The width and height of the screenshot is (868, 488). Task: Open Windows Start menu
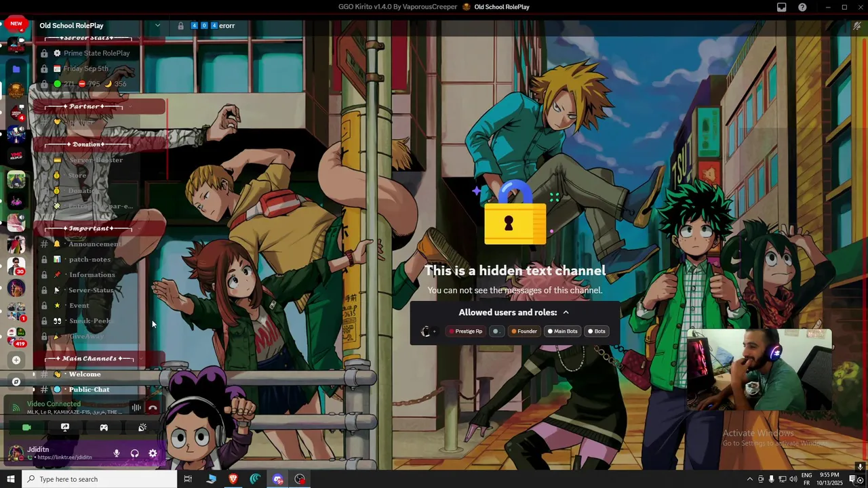click(10, 479)
